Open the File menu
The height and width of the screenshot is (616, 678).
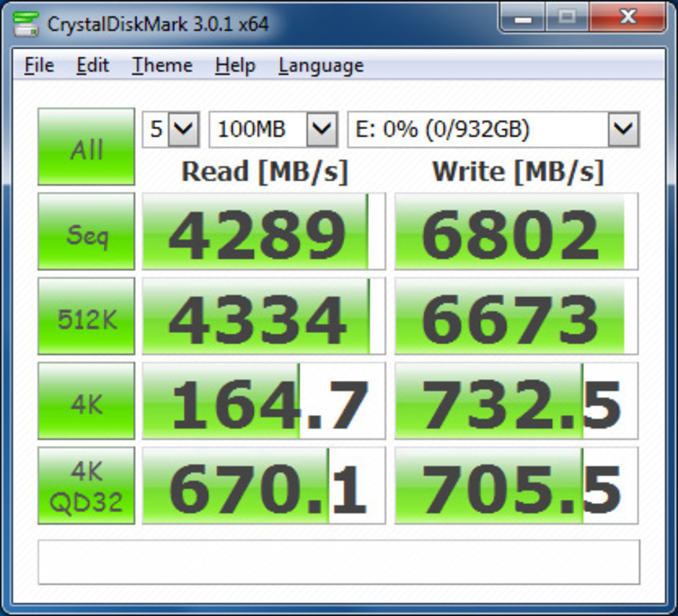pyautogui.click(x=39, y=65)
